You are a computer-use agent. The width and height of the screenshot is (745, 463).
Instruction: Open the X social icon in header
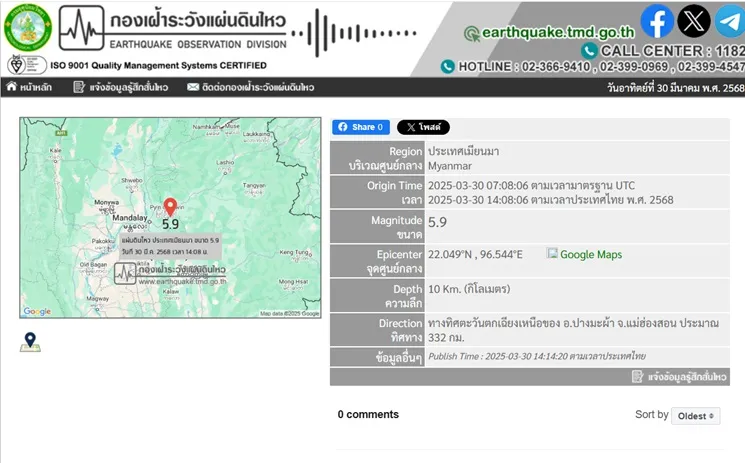694,21
